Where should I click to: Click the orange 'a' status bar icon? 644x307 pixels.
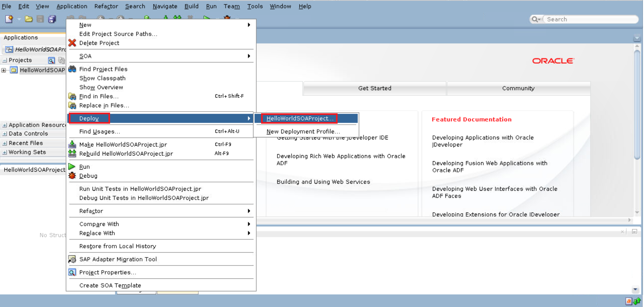[x=629, y=301]
